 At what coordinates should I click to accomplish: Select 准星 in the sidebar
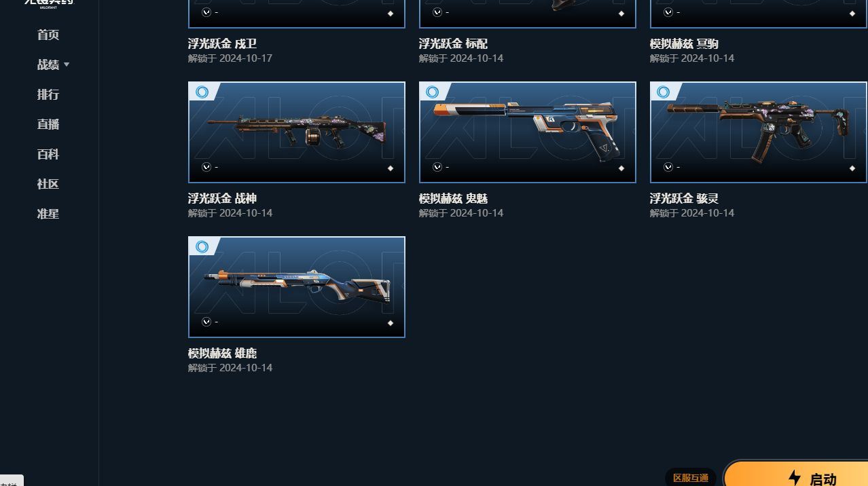point(48,214)
